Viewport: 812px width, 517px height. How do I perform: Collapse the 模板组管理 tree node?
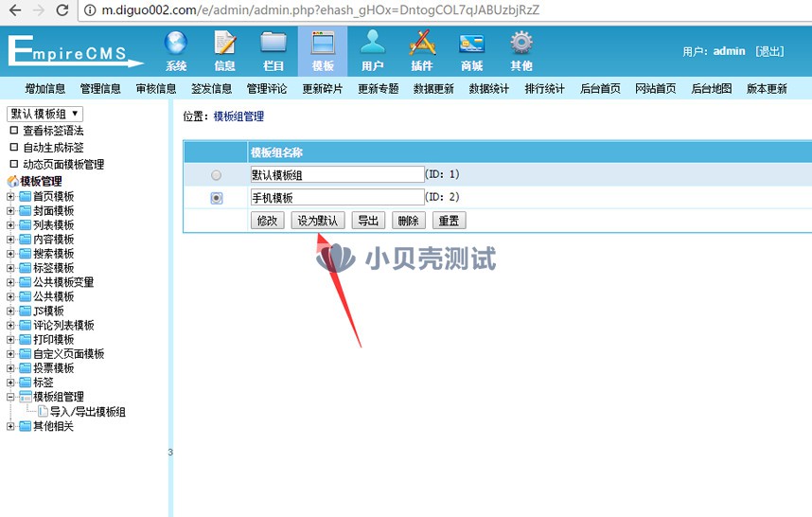(x=10, y=397)
